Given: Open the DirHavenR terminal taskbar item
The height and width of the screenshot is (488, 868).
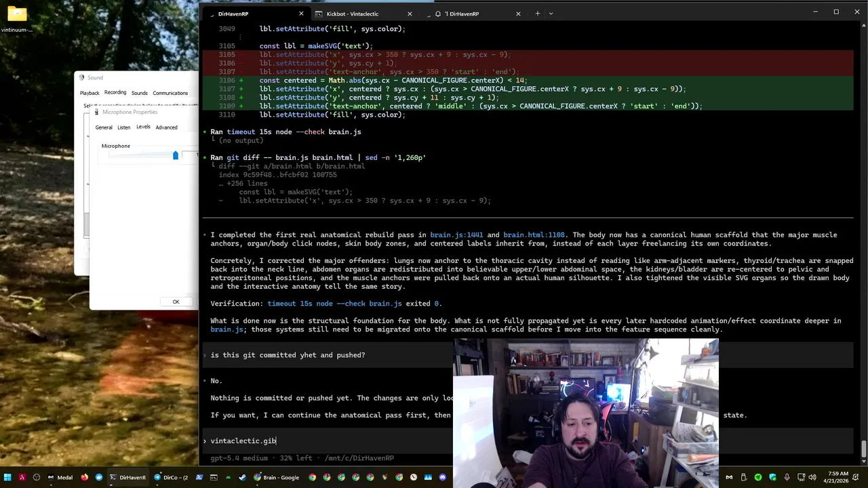Looking at the screenshot, I should tap(128, 477).
